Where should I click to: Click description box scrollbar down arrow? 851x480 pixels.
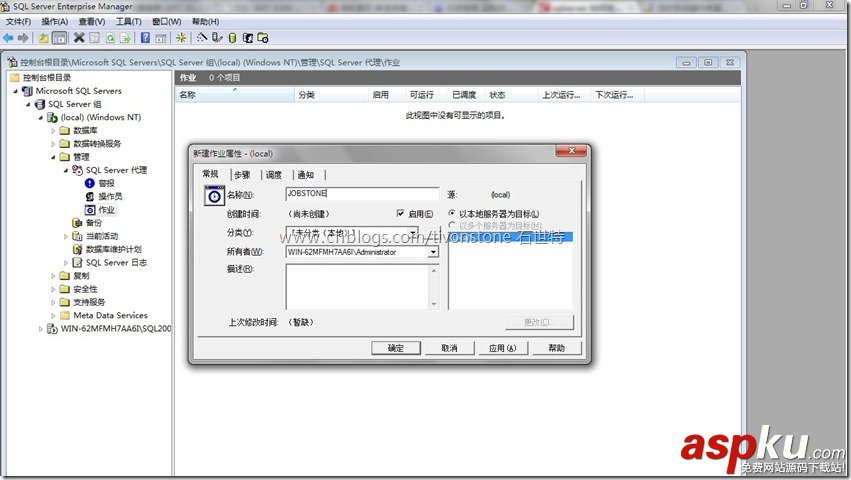[x=434, y=304]
